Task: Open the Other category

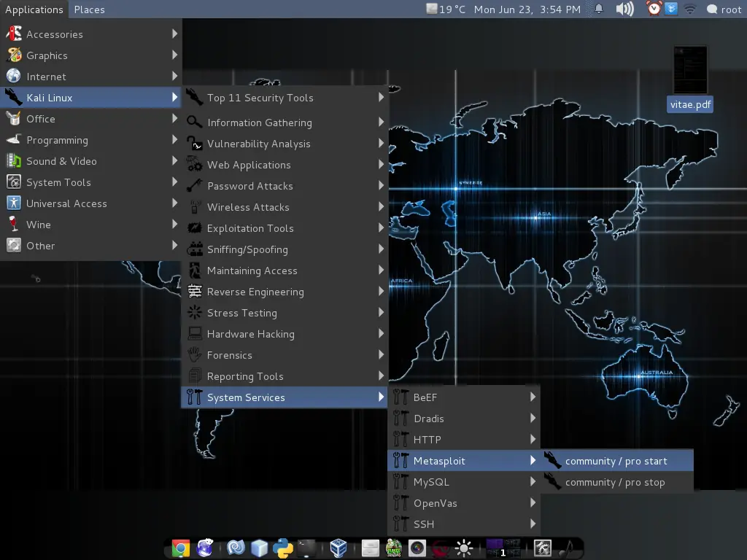Action: click(x=91, y=246)
